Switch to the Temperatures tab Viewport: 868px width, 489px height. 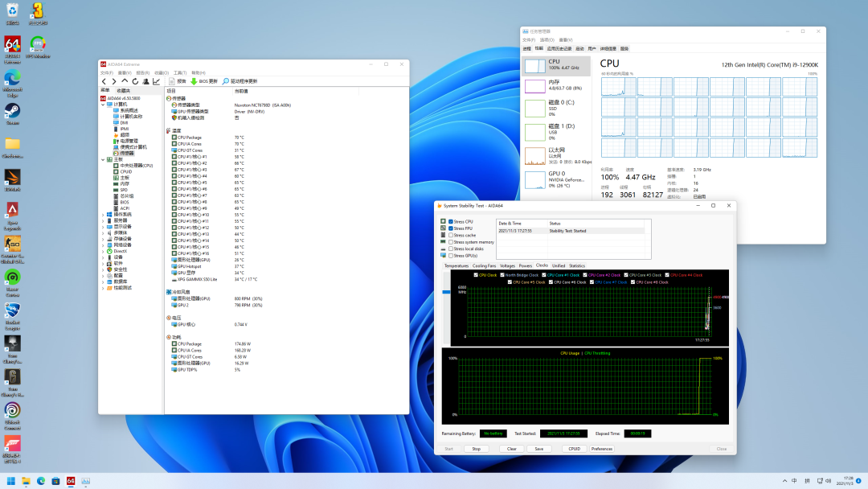[x=457, y=266]
